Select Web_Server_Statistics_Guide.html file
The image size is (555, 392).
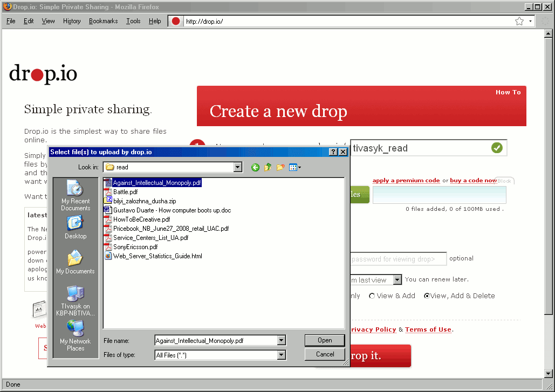[153, 256]
